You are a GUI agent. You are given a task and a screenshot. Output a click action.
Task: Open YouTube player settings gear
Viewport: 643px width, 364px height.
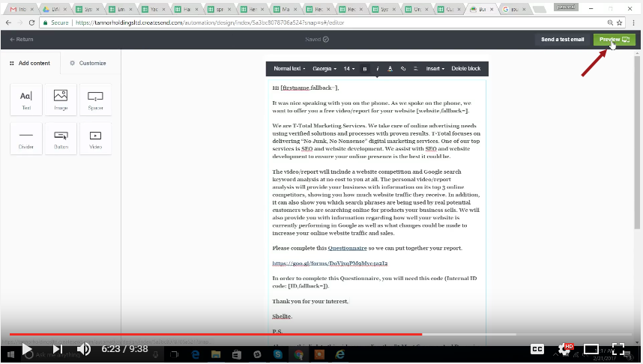tap(565, 349)
